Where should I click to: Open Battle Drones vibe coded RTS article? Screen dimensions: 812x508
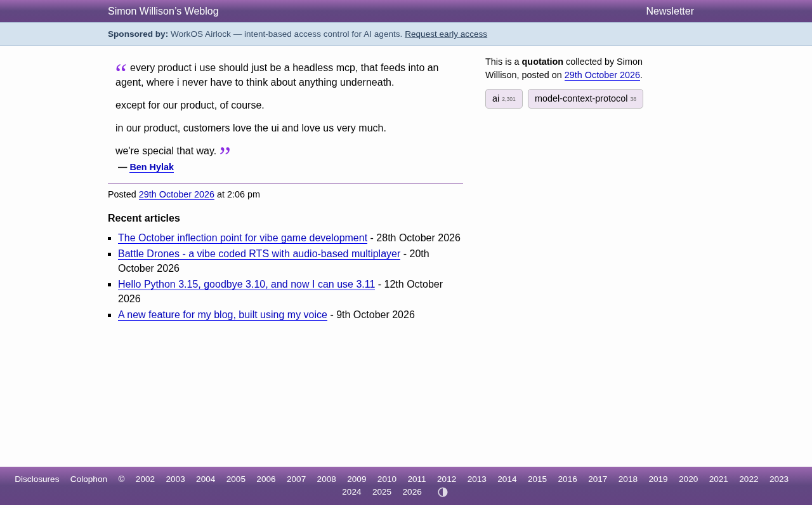259,254
